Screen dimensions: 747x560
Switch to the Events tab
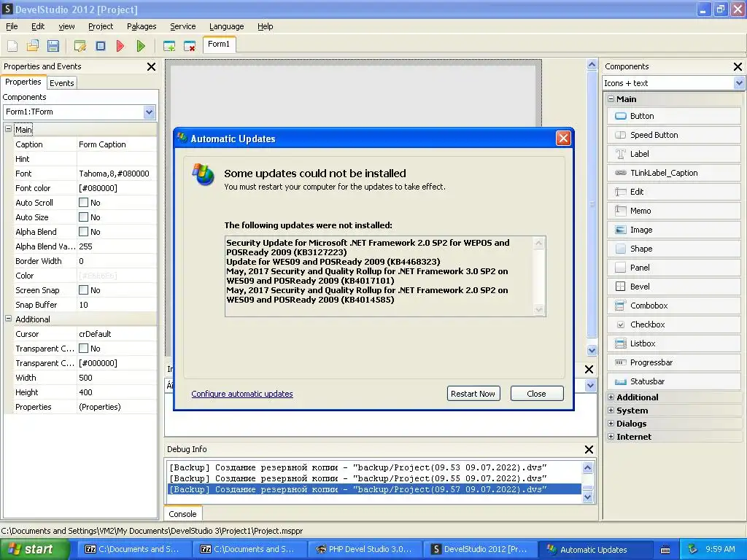[62, 83]
